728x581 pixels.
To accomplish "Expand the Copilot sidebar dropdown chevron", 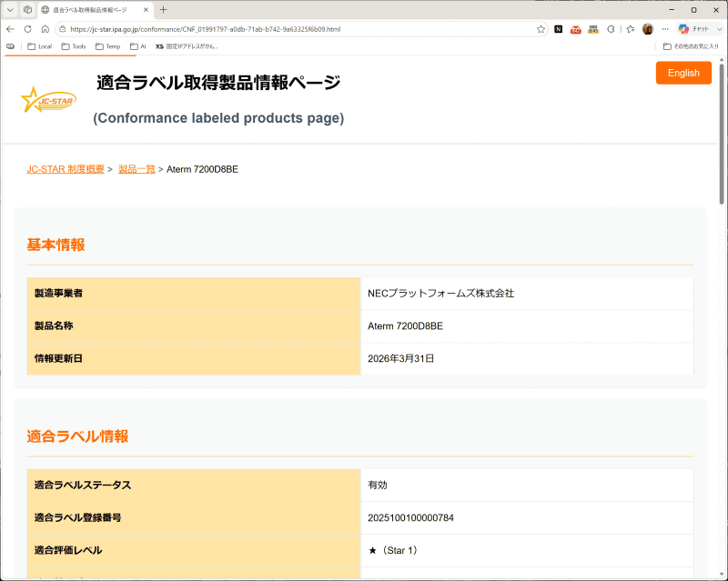I will 720,29.
